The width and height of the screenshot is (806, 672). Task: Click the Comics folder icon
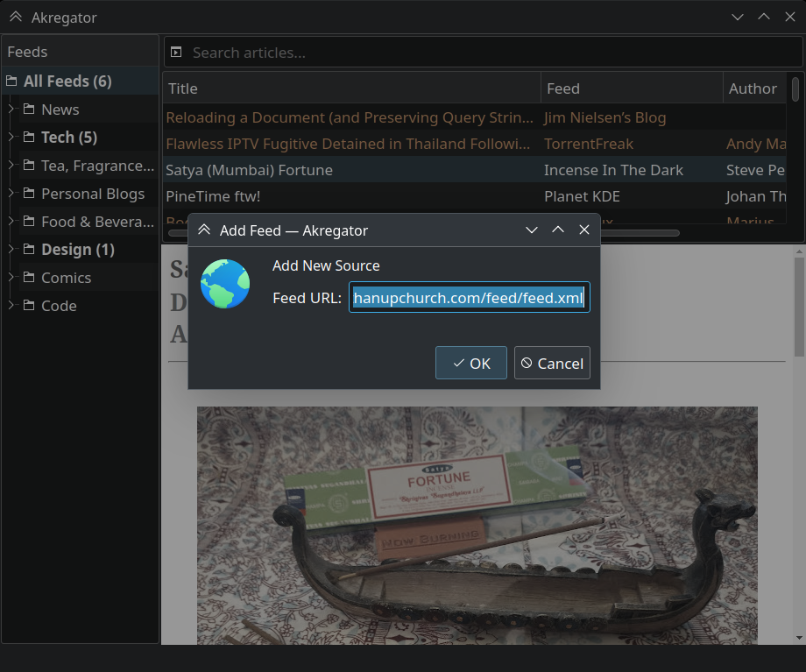pos(29,278)
